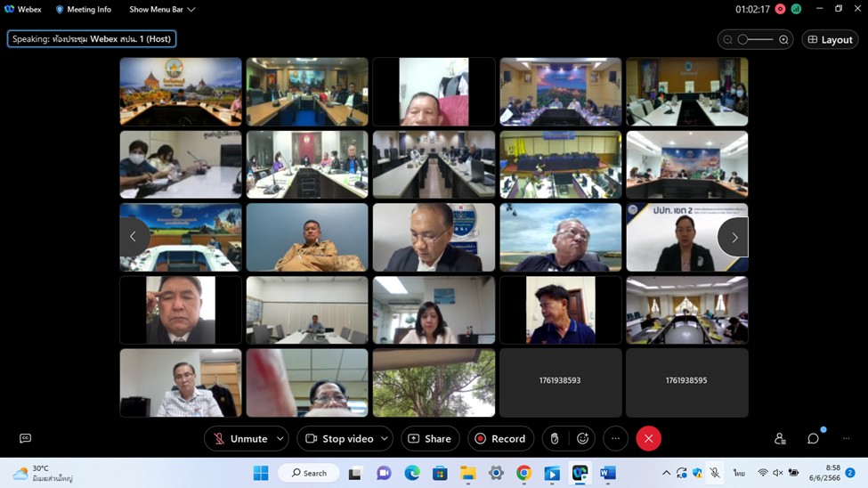Expand audio options arrow next to Unmute
The height and width of the screenshot is (488, 868).
pos(280,438)
